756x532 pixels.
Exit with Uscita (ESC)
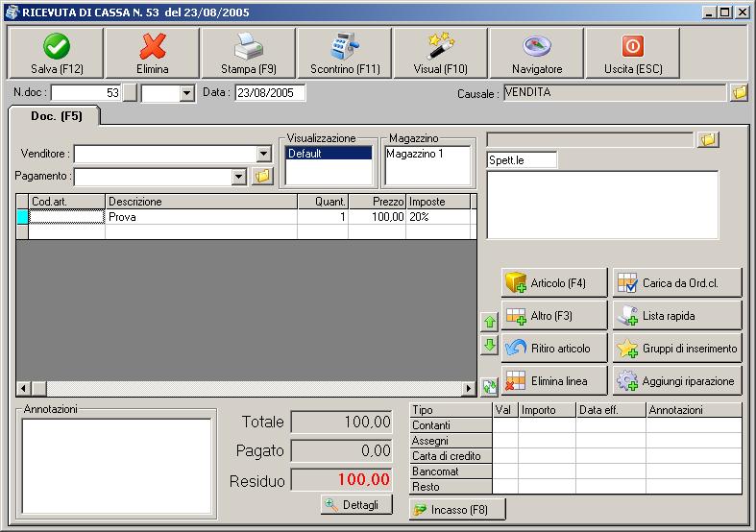[x=633, y=53]
